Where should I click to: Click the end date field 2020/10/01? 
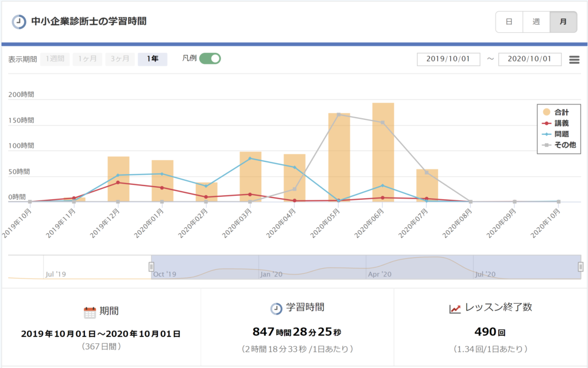coord(529,59)
